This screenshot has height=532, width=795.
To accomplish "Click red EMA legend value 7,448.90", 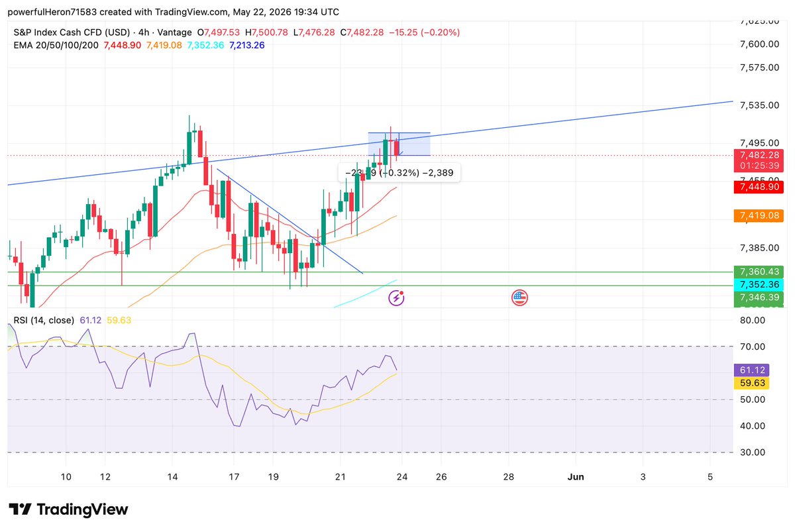I will coord(123,45).
